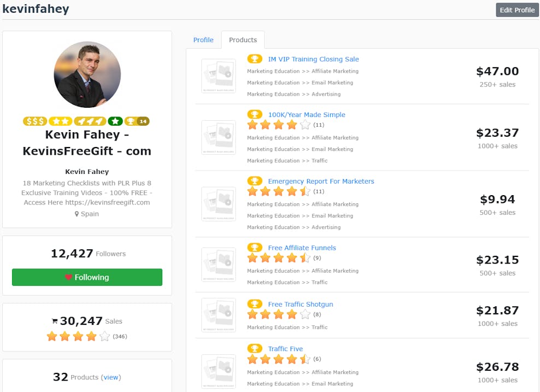Switch to the Profile tab

(203, 40)
